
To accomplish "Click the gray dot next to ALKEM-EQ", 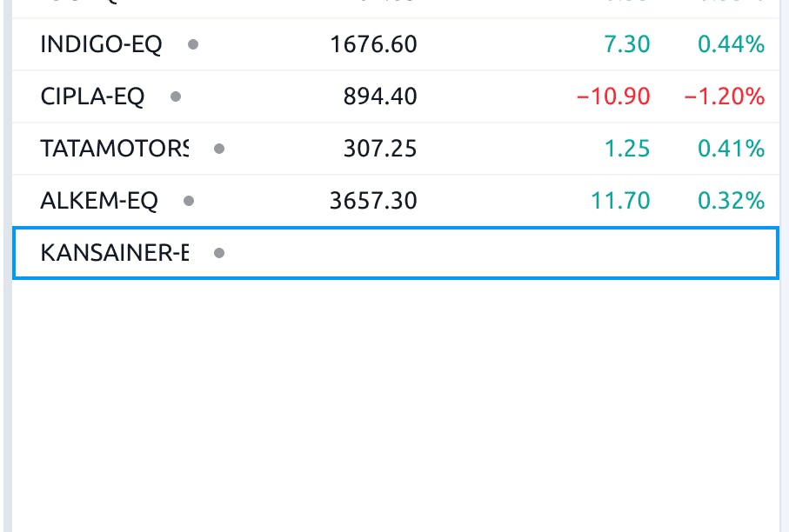I will (189, 201).
